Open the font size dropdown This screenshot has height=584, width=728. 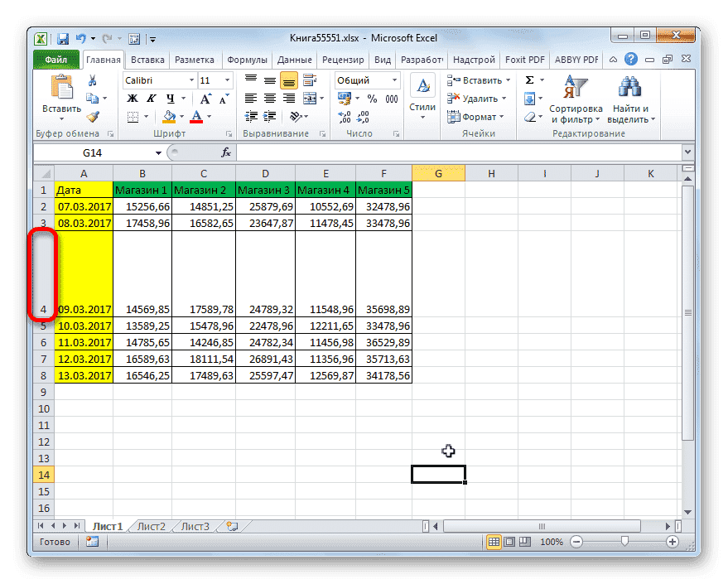(x=227, y=80)
